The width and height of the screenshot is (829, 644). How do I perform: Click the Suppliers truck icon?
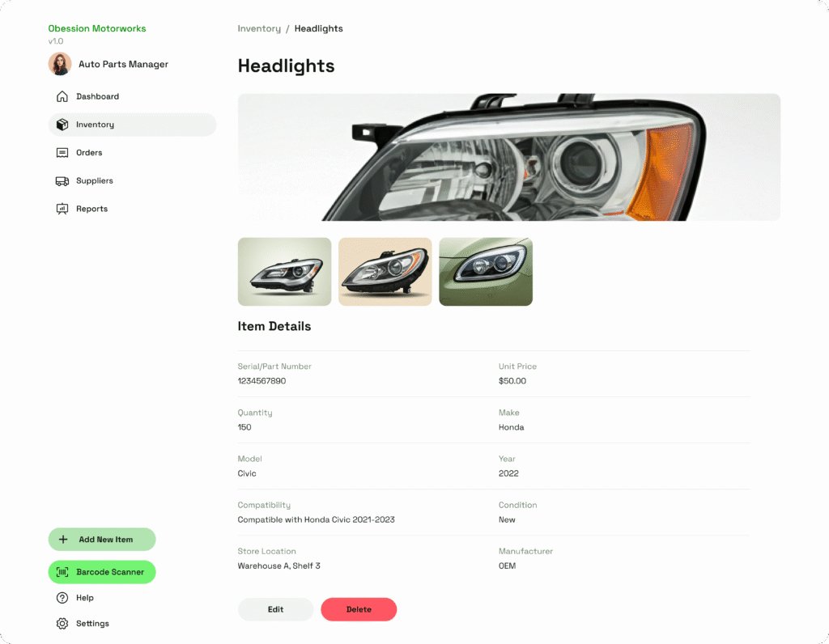62,180
